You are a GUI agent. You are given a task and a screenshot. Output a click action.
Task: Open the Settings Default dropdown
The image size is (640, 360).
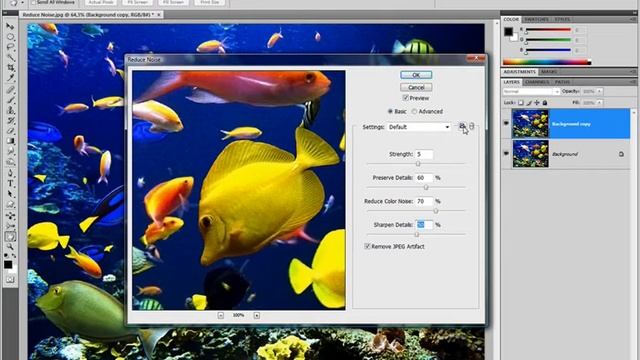coord(419,127)
